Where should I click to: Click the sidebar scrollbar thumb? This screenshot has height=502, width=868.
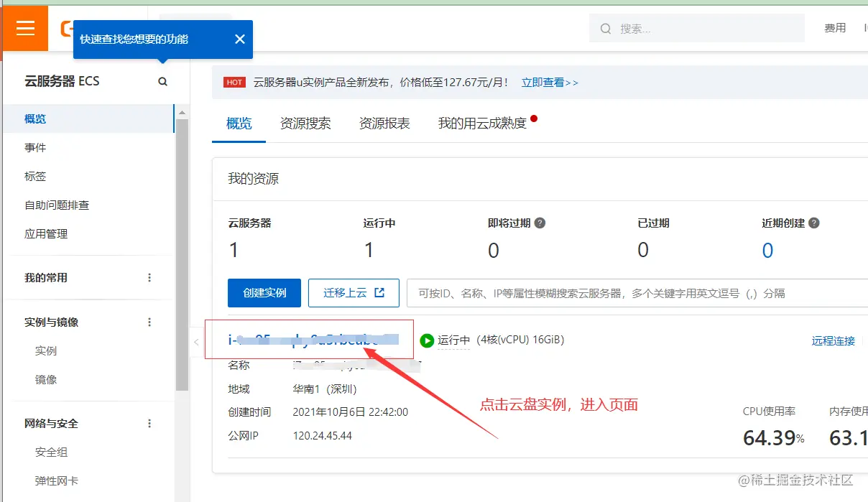[183, 255]
